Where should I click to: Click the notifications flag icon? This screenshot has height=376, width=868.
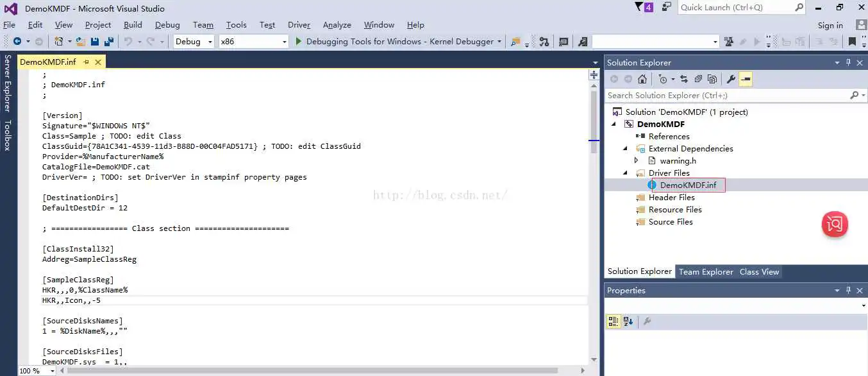[x=640, y=7]
